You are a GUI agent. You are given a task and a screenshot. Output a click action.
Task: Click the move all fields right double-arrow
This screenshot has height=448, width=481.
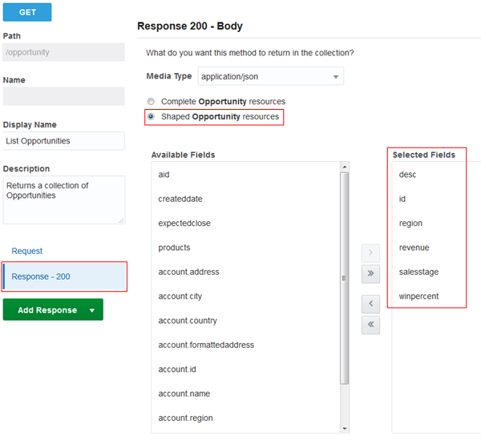pos(370,272)
